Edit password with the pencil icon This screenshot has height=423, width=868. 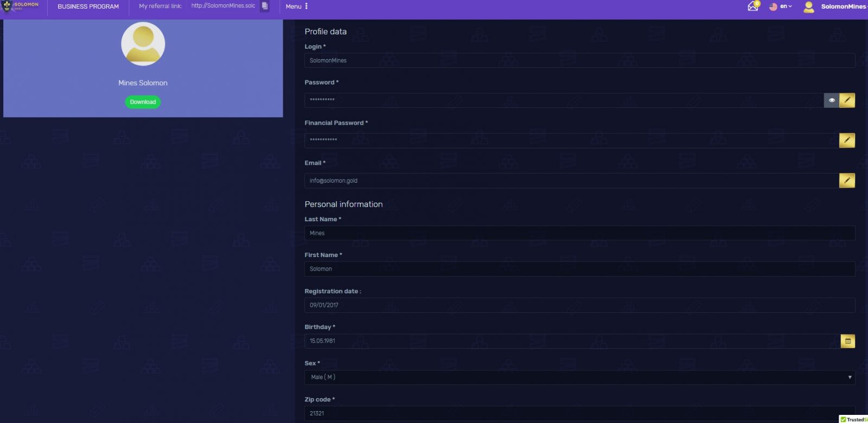(847, 100)
